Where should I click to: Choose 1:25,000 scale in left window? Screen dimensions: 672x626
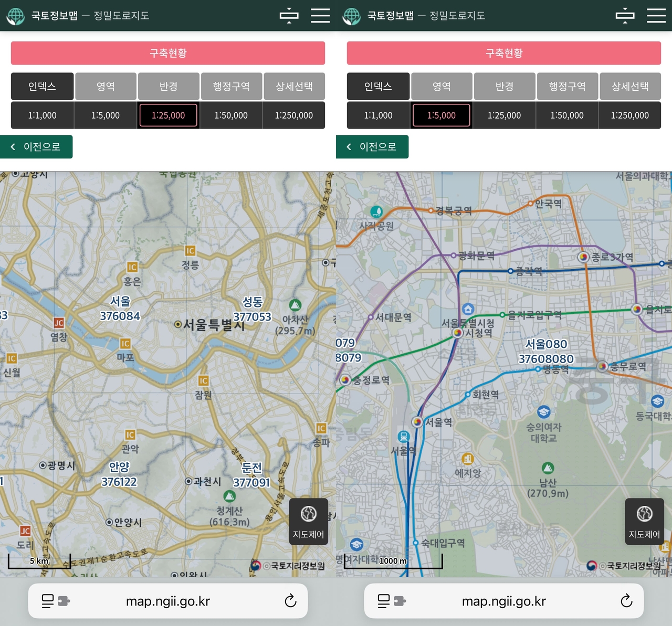(169, 115)
